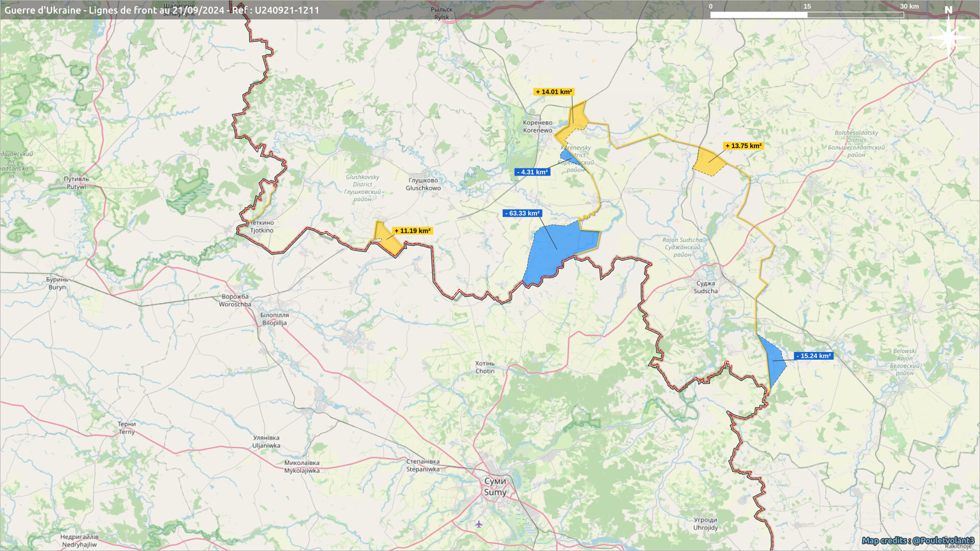Click the + 14.01 km² yellow label
Viewport: 980px width, 551px height.
coord(554,92)
